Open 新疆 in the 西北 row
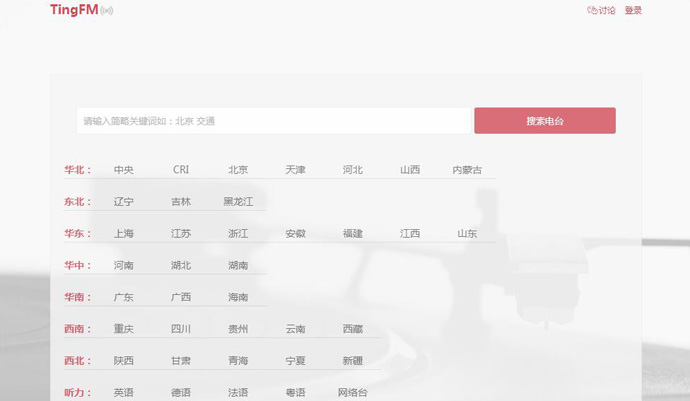690x401 pixels. click(x=353, y=361)
